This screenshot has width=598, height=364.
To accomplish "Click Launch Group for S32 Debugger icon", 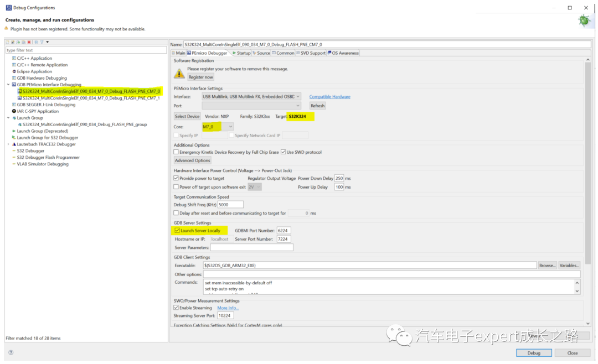I will [14, 138].
